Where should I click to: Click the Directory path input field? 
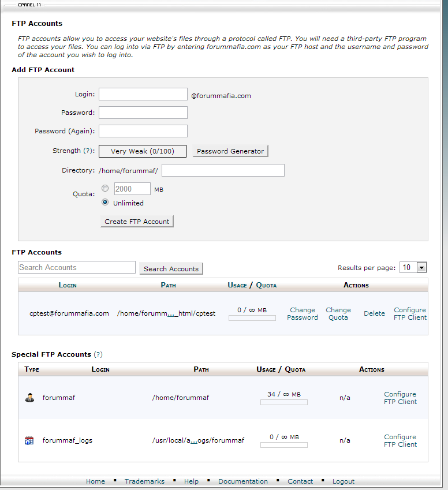pos(223,170)
